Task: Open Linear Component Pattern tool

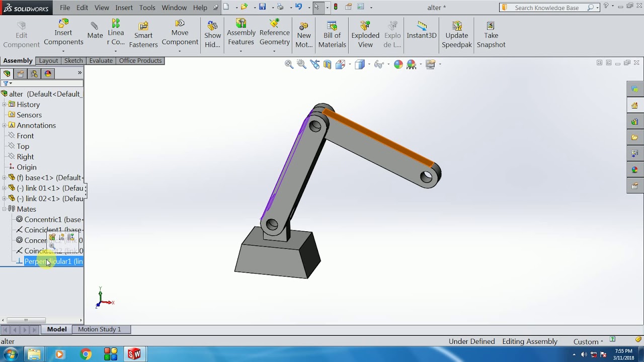Action: coord(116,33)
